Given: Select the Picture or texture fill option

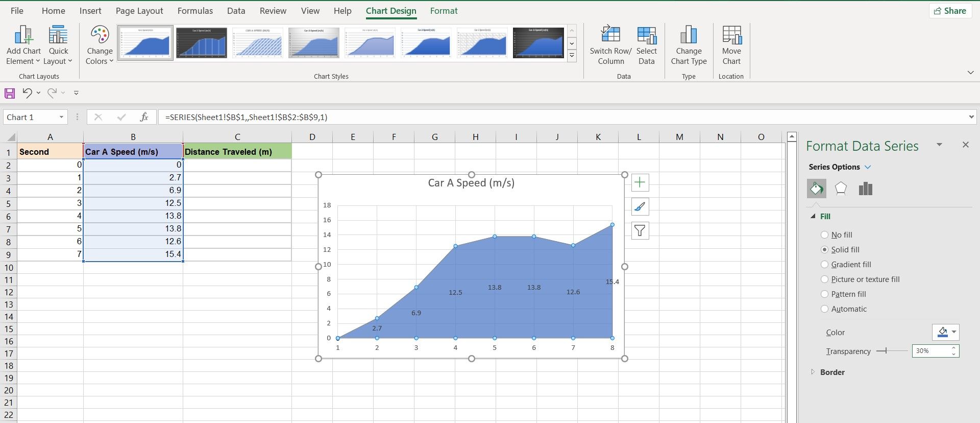Looking at the screenshot, I should 824,279.
